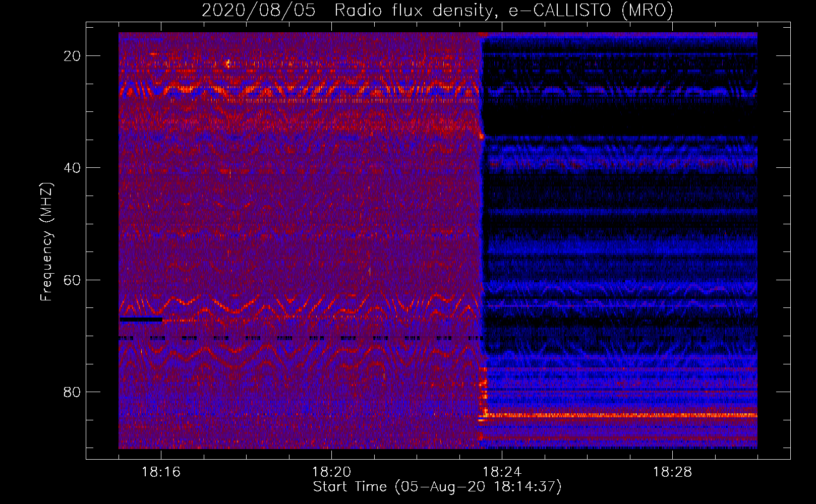Click the short black horizontal bar near 67 MHz
Image resolution: width=816 pixels, height=504 pixels.
pos(141,319)
